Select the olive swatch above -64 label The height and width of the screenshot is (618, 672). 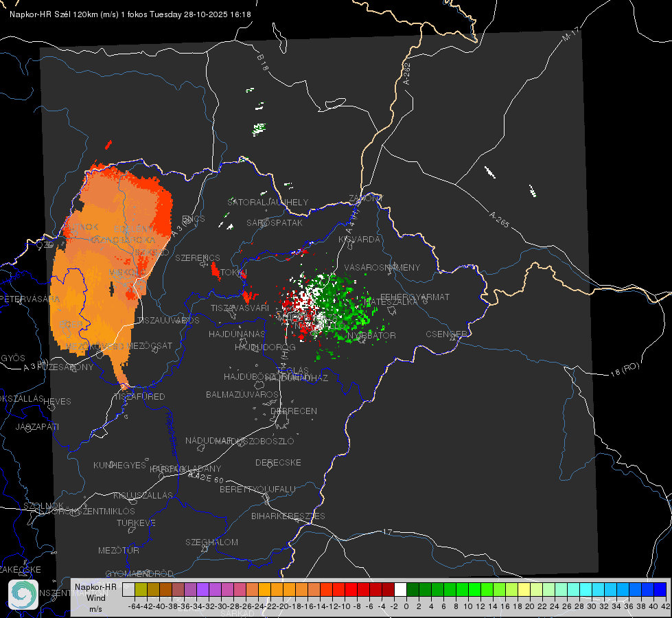141,589
